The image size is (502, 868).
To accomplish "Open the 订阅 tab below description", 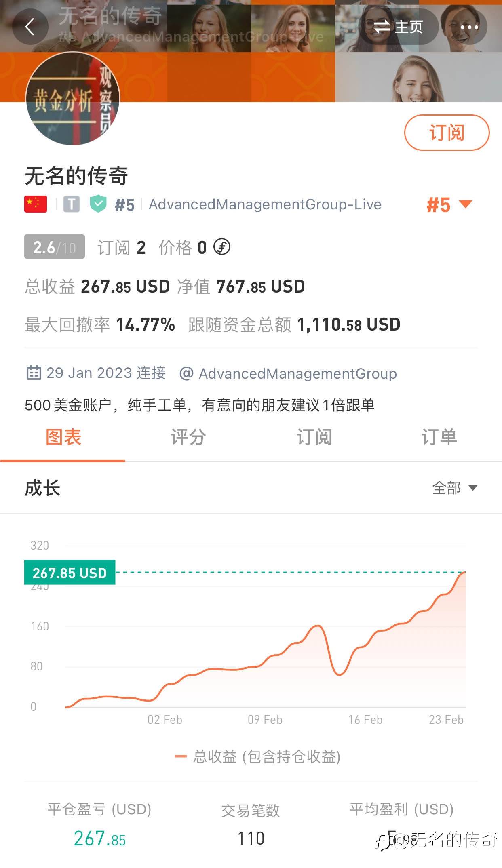I will [x=314, y=437].
